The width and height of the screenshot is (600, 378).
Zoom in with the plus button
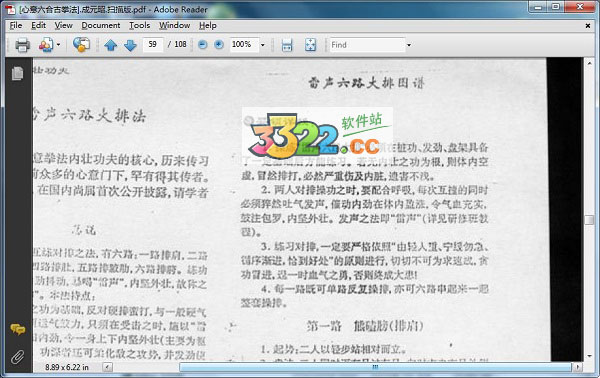[x=219, y=45]
